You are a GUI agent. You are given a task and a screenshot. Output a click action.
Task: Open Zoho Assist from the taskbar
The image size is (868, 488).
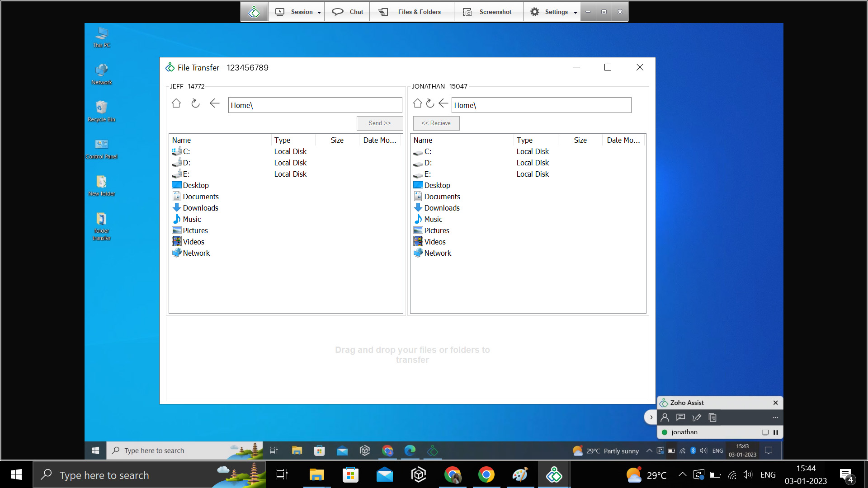coord(554,474)
